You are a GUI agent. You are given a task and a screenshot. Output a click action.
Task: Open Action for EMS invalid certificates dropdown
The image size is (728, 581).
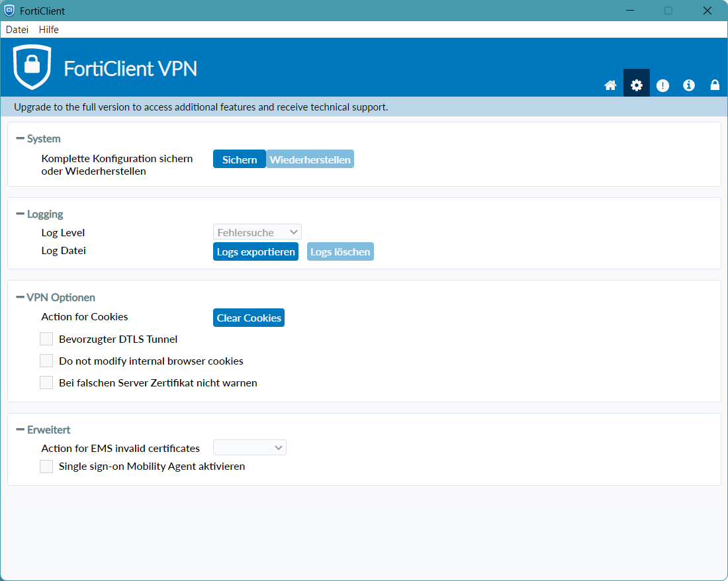(x=250, y=448)
